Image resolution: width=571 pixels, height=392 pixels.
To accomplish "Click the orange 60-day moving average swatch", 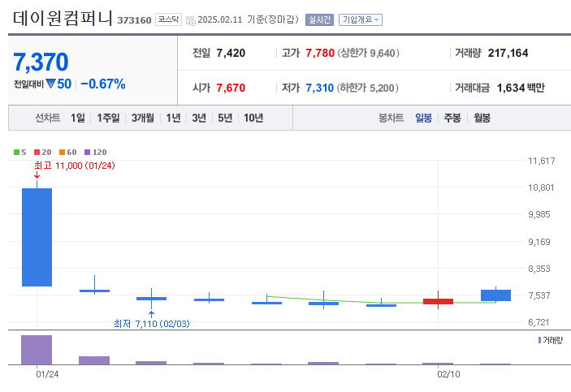I will click(62, 152).
